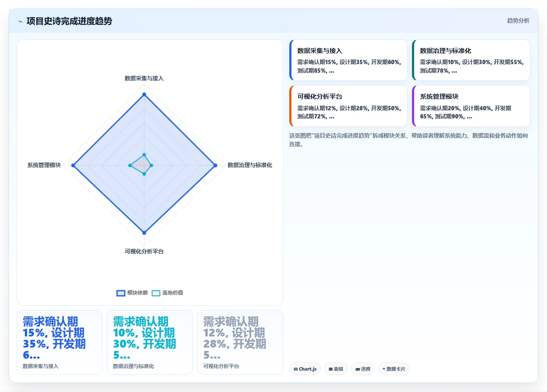
Task: Toggle the 落地价值 legend item
Action: tap(168, 293)
